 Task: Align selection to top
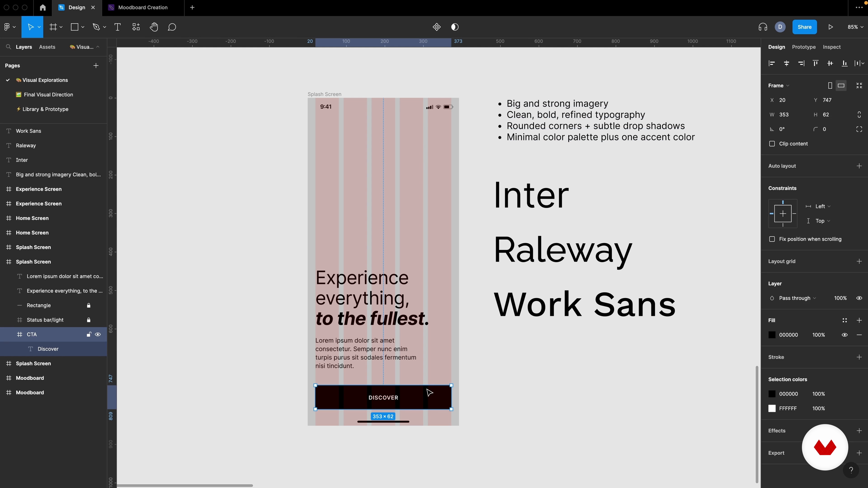point(815,63)
